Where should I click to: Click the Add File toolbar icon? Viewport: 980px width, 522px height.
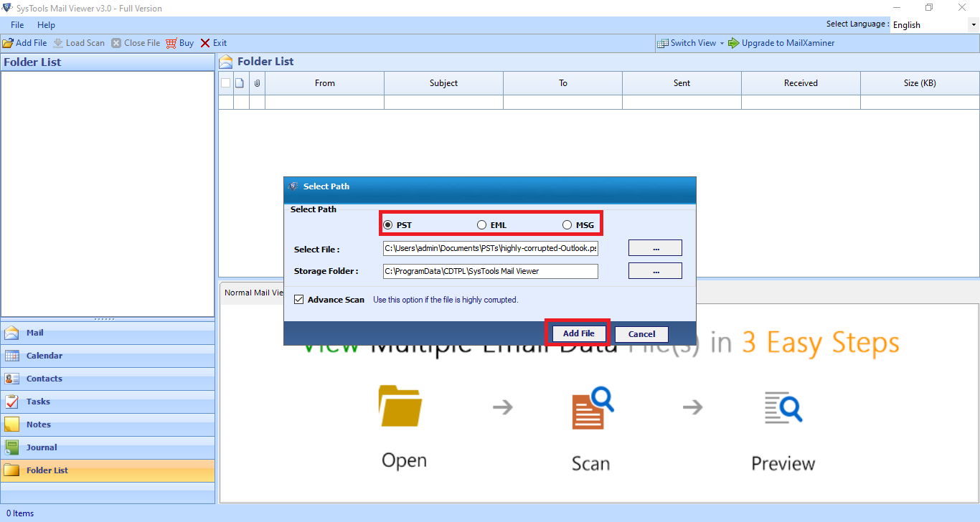click(x=8, y=43)
